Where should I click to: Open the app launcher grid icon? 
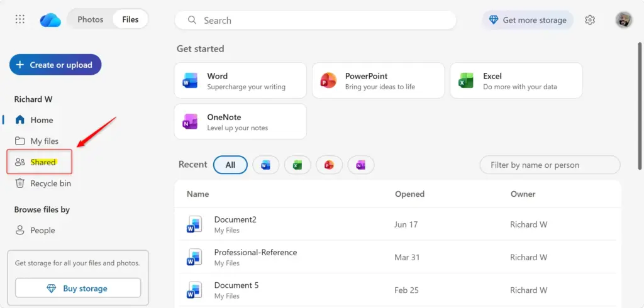(19, 19)
